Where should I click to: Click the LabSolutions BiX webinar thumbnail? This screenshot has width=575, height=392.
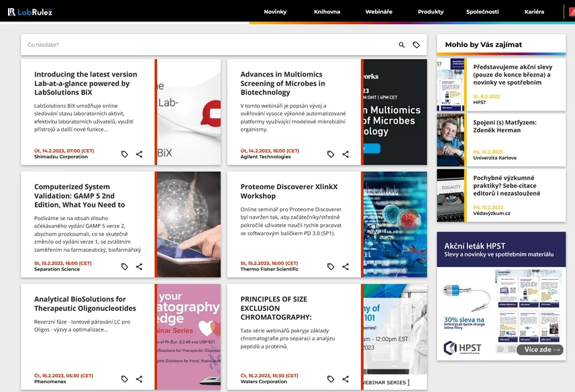click(189, 112)
